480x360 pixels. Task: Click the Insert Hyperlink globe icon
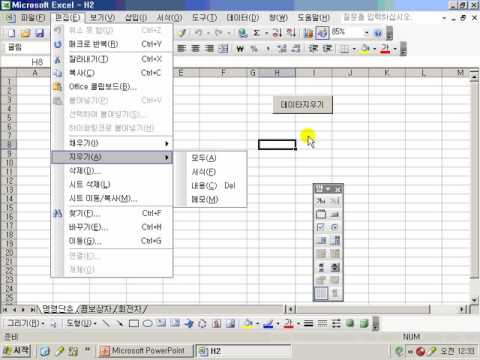(x=243, y=33)
